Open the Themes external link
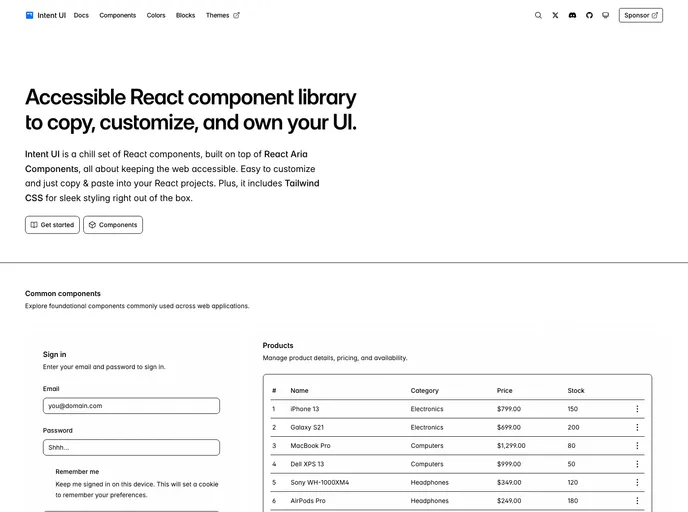The height and width of the screenshot is (512, 688). pyautogui.click(x=222, y=15)
